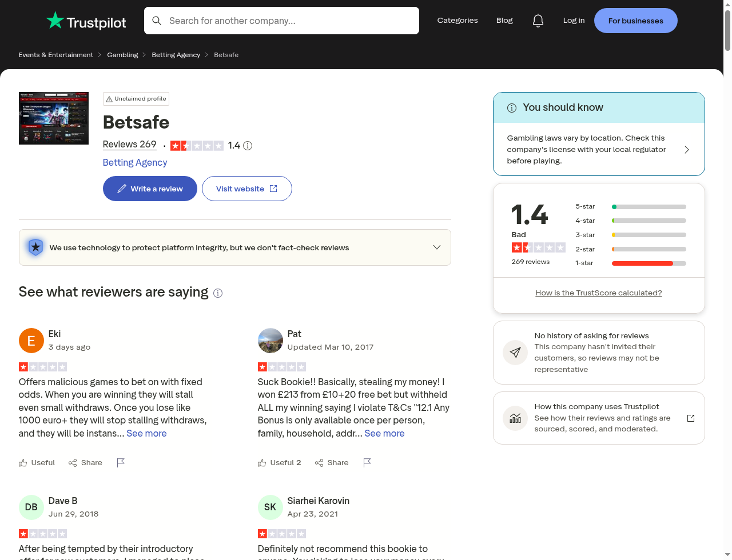732x560 pixels.
Task: Click Siarhei Karovin's SK avatar
Action: tap(270, 507)
